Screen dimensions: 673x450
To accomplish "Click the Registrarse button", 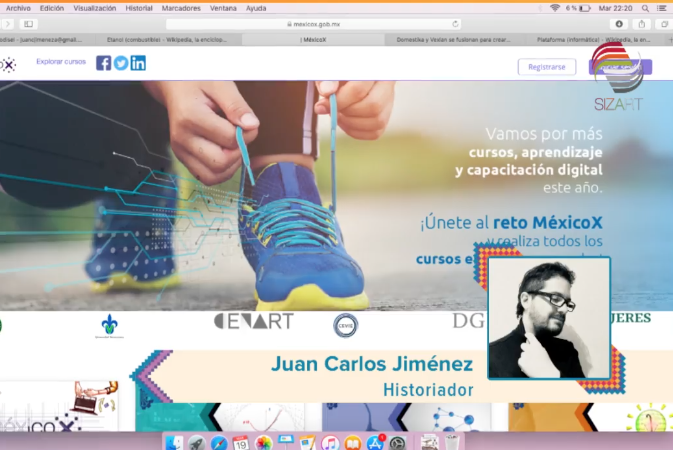I will click(546, 67).
